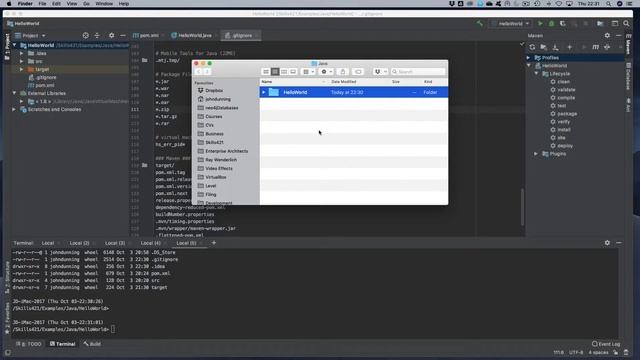The image size is (640, 360).
Task: Click the Debug bug icon
Action: (x=551, y=24)
